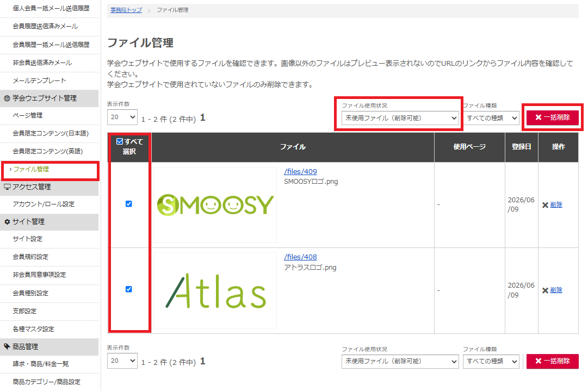Image resolution: width=588 pixels, height=391 pixels.
Task: Open the top 表示件数 dropdown
Action: coord(122,117)
